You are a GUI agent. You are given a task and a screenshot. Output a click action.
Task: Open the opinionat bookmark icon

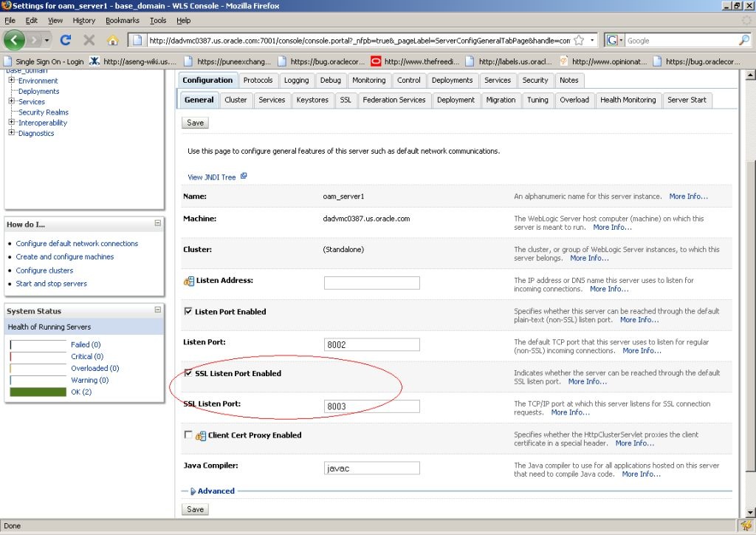(563, 61)
